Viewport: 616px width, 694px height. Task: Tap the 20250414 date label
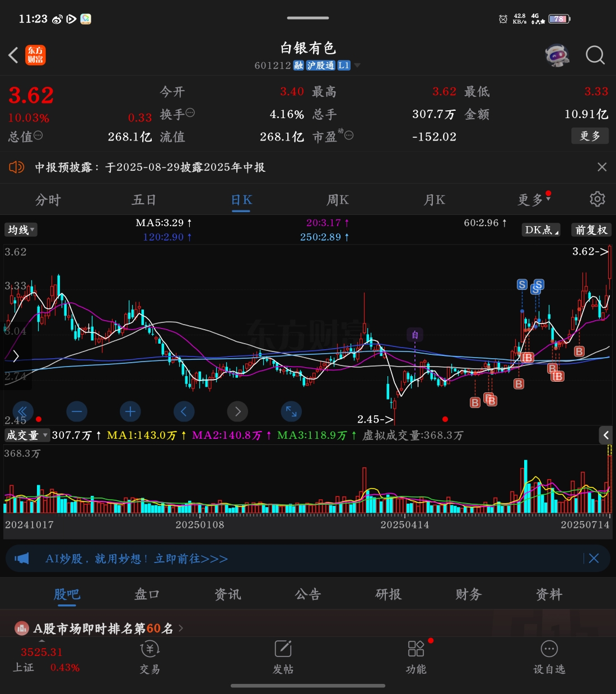pyautogui.click(x=404, y=525)
